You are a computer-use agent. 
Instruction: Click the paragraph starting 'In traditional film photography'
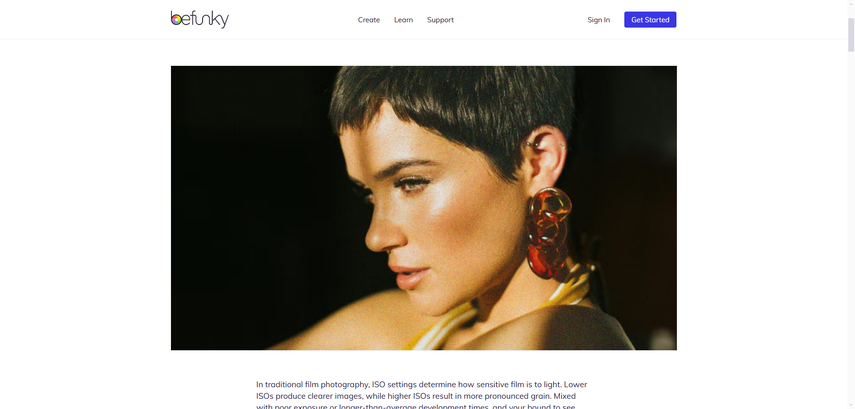pyautogui.click(x=422, y=396)
